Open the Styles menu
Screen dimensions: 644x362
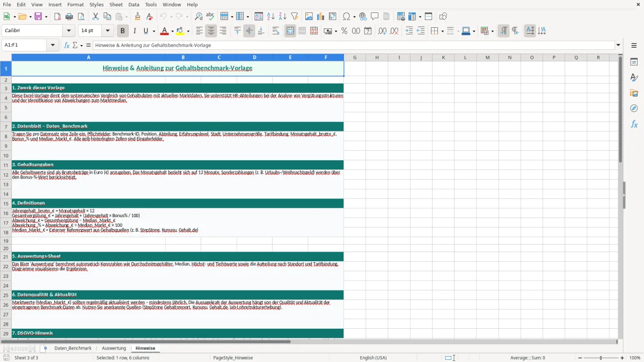coord(97,4)
